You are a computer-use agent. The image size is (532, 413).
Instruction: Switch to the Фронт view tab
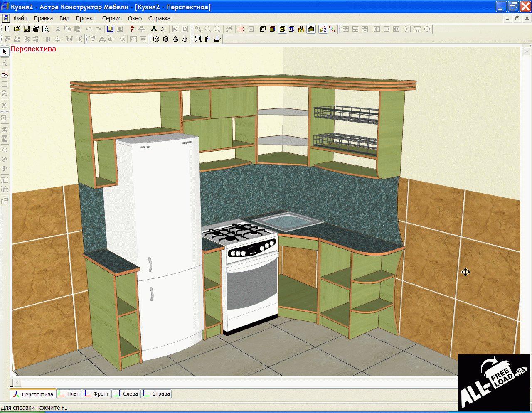coord(97,394)
